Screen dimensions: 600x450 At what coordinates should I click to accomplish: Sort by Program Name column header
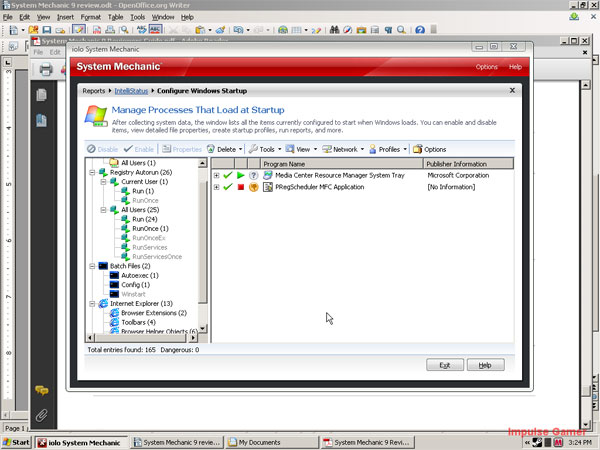342,164
